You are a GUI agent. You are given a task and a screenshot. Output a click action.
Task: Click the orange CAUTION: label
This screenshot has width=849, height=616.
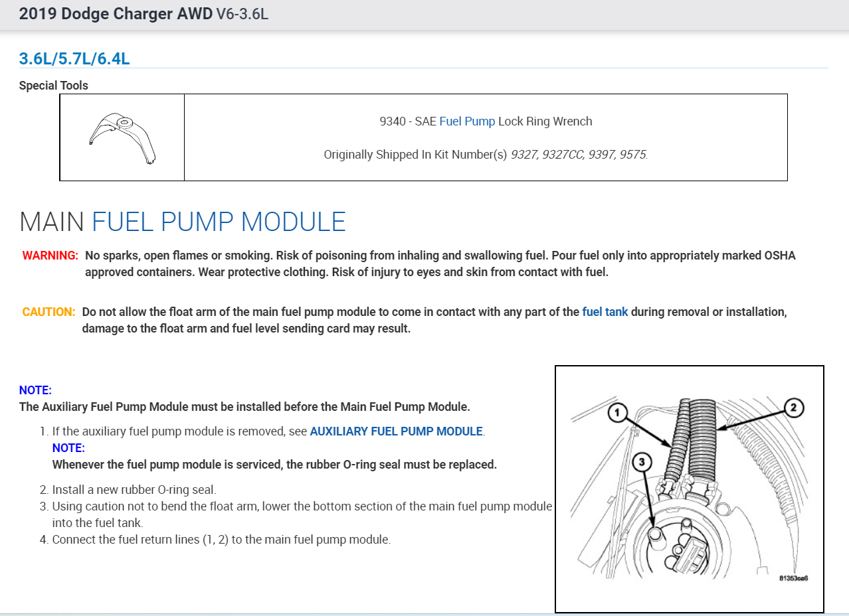(48, 311)
